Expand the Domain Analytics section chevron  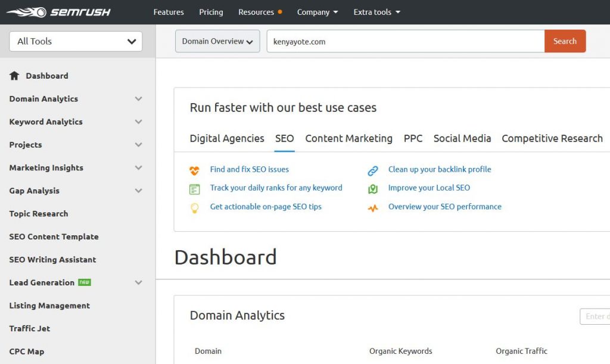tap(138, 99)
